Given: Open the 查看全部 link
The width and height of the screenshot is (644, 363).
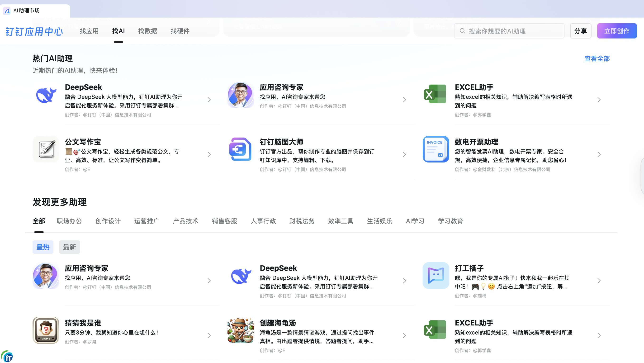Looking at the screenshot, I should click(597, 58).
